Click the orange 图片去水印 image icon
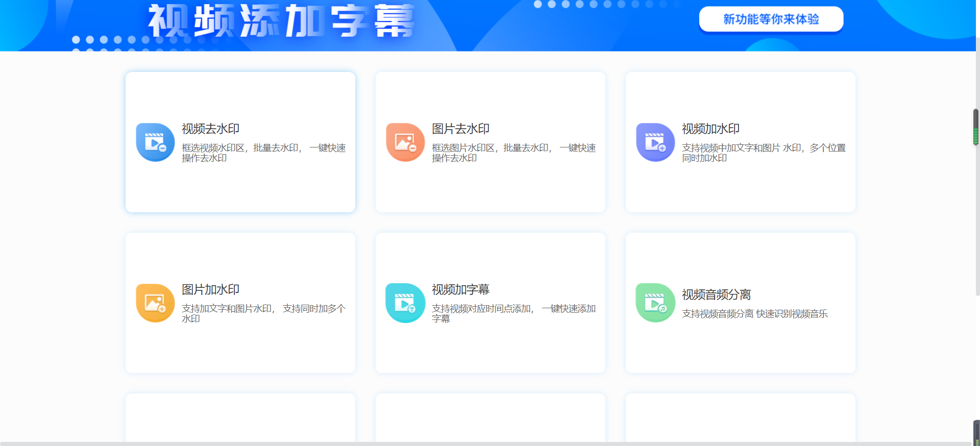The width and height of the screenshot is (980, 446). pos(405,142)
